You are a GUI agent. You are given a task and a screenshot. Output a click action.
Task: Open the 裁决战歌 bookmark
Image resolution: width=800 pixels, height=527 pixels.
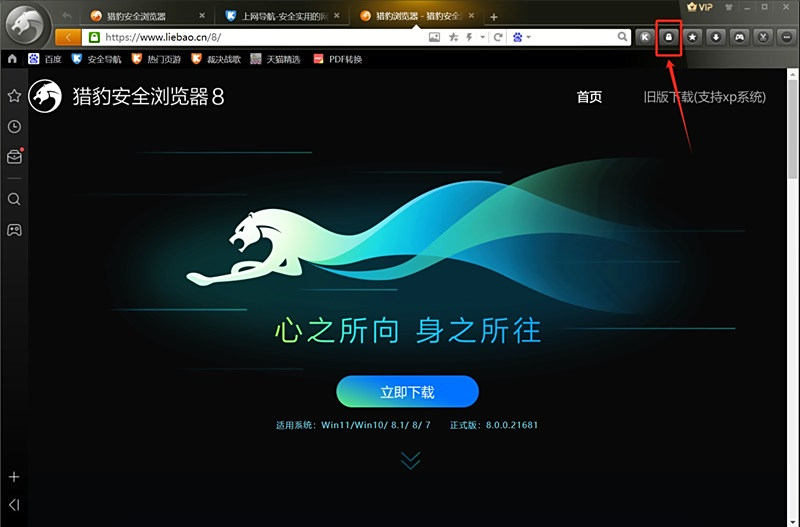click(x=216, y=59)
